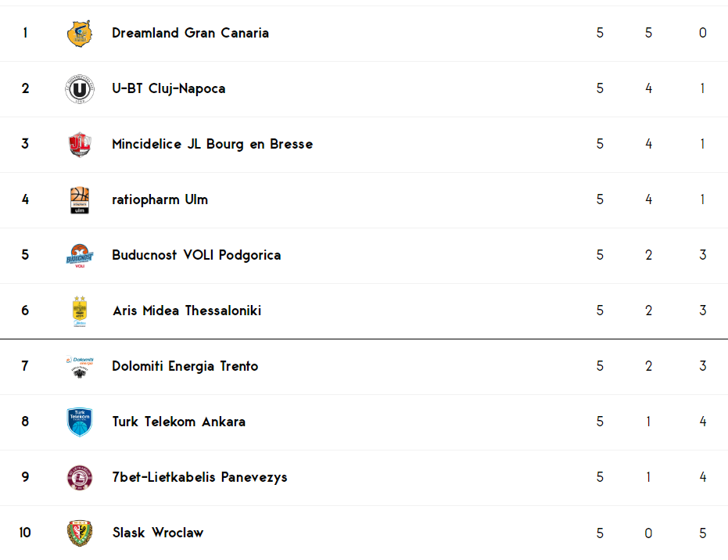Click the Buducnost VOLI Podgorica logo

(x=80, y=256)
